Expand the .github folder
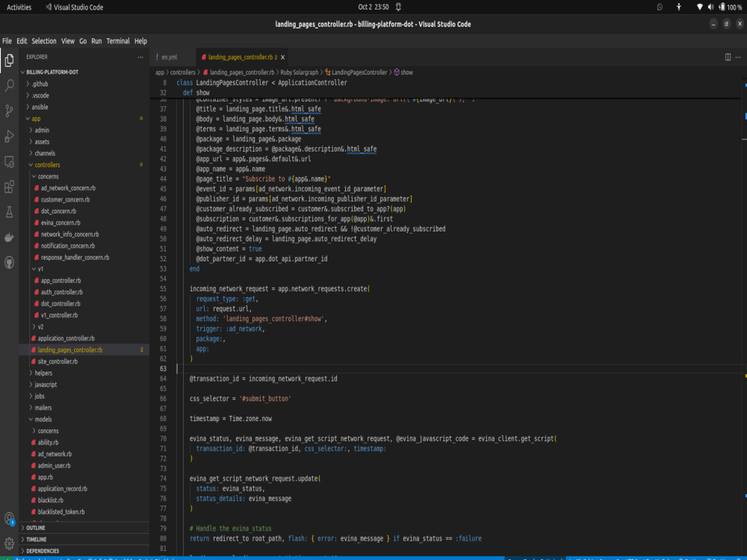 (x=84, y=84)
